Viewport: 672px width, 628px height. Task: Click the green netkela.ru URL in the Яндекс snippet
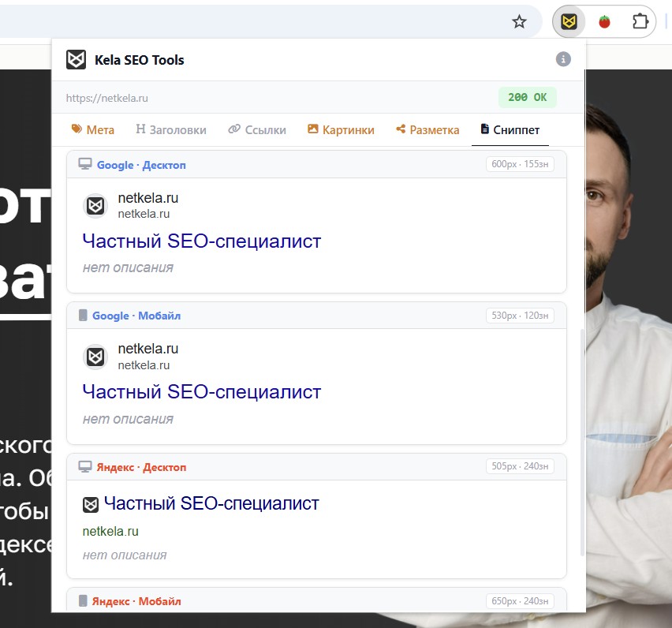110,532
